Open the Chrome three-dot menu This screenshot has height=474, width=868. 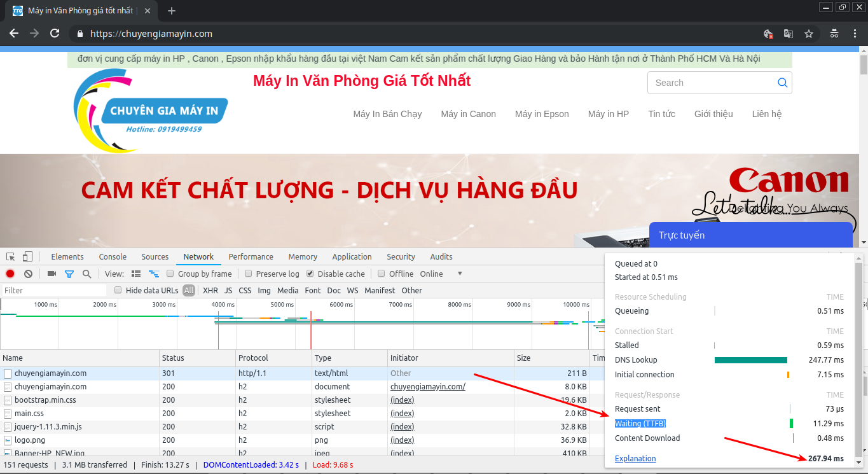tap(855, 34)
